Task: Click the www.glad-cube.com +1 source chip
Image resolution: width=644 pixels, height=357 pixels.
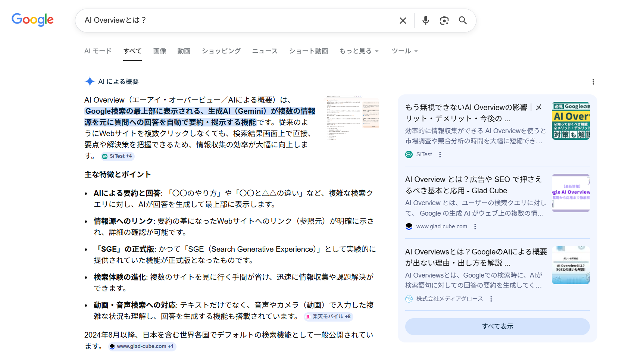Action: [142, 347]
